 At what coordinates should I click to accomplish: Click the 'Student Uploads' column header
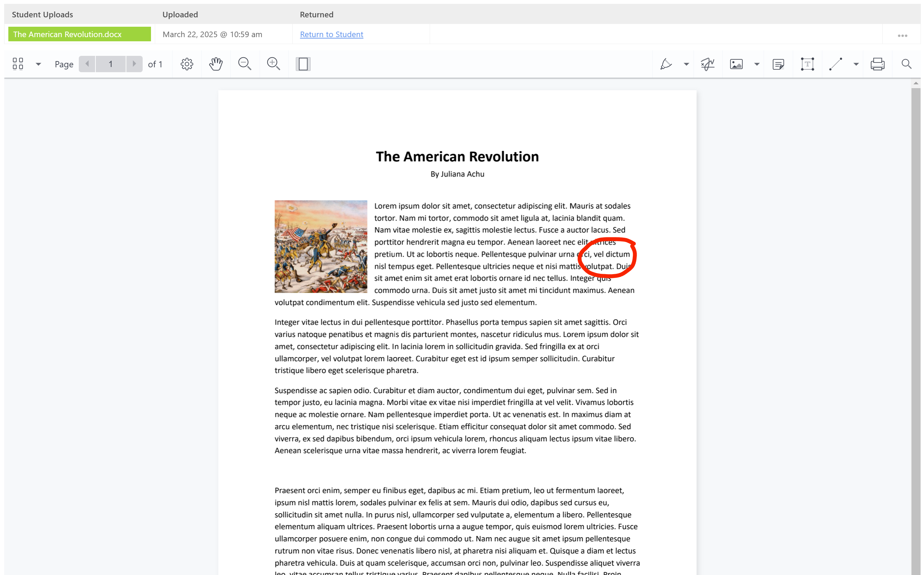42,15
